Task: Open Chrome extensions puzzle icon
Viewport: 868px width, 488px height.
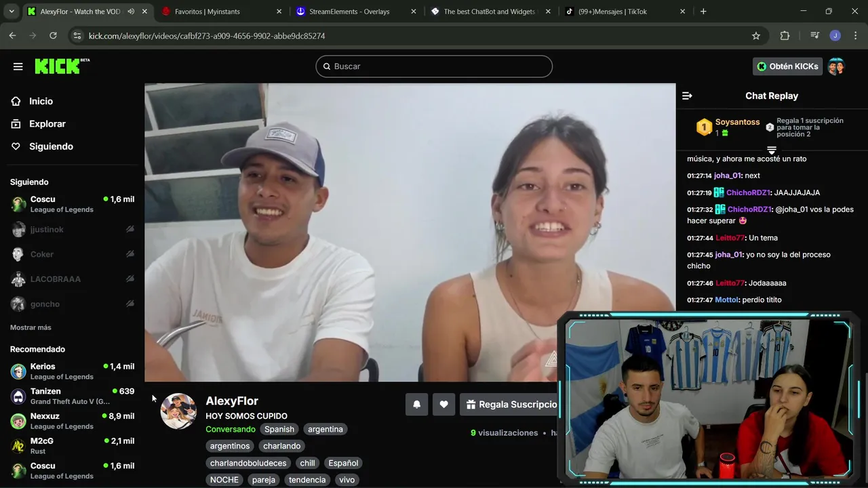Action: [x=785, y=36]
